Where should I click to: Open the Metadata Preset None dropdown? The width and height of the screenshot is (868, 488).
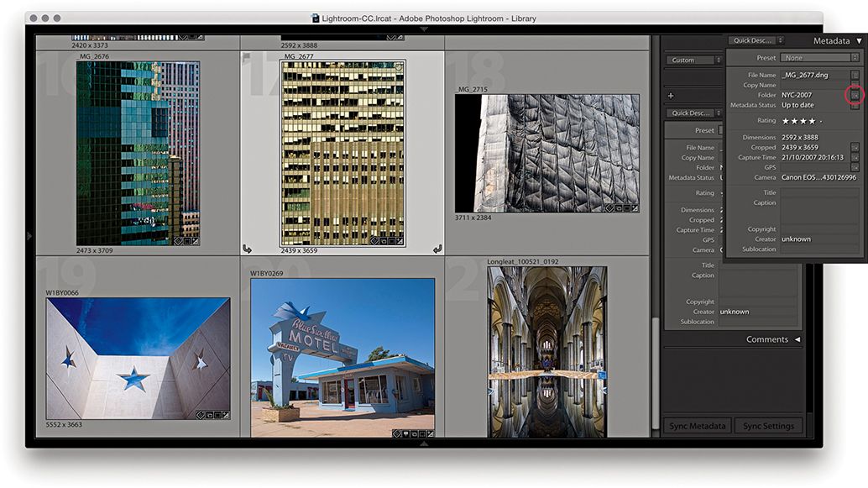click(x=819, y=58)
